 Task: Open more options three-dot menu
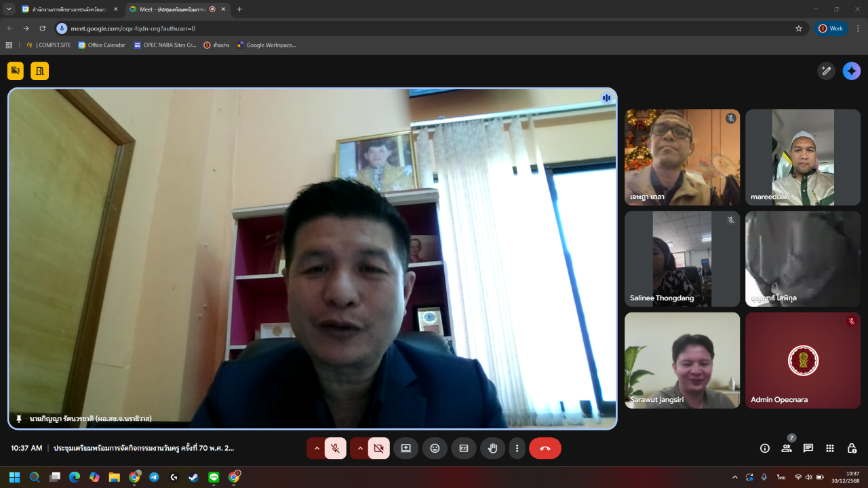click(x=517, y=448)
